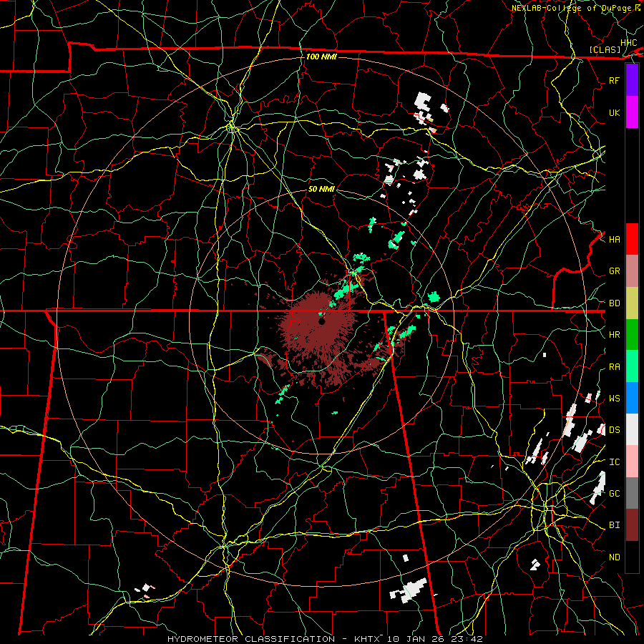Image resolution: width=644 pixels, height=644 pixels.
Task: Click the GR salmon legend swatch
Action: pyautogui.click(x=632, y=271)
